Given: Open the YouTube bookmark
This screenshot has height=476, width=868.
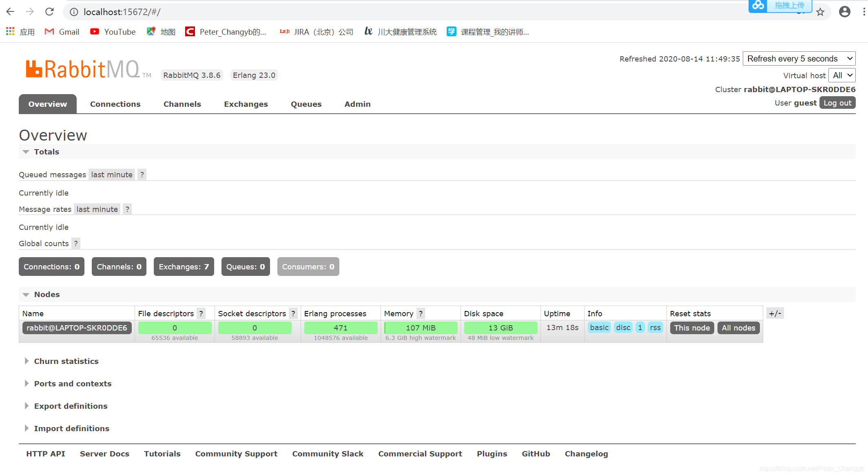Looking at the screenshot, I should click(x=113, y=32).
